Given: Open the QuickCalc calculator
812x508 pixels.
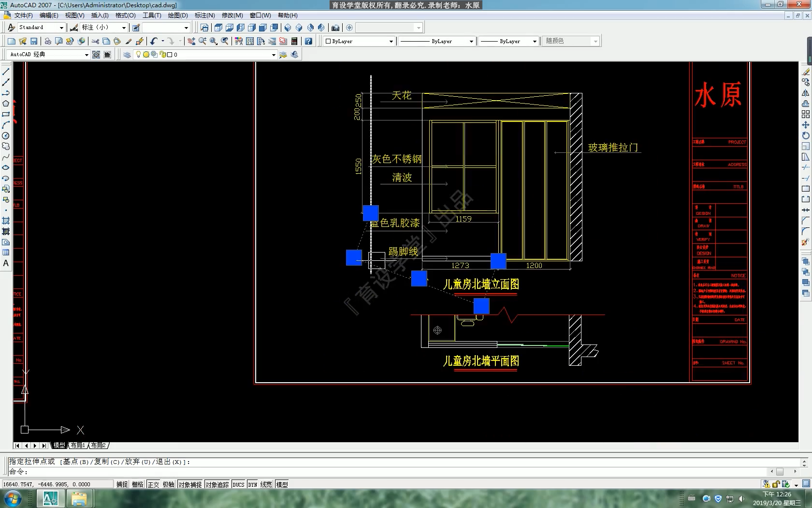Looking at the screenshot, I should click(294, 41).
